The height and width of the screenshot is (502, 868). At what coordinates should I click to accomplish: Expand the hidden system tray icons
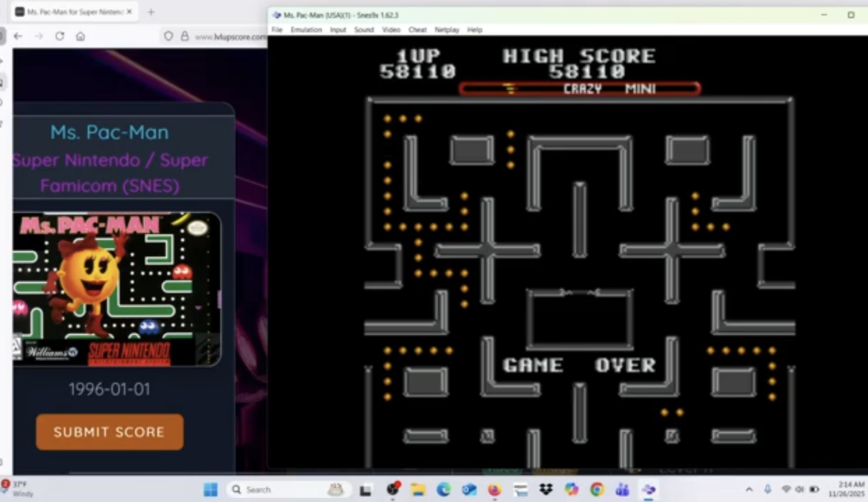749,489
